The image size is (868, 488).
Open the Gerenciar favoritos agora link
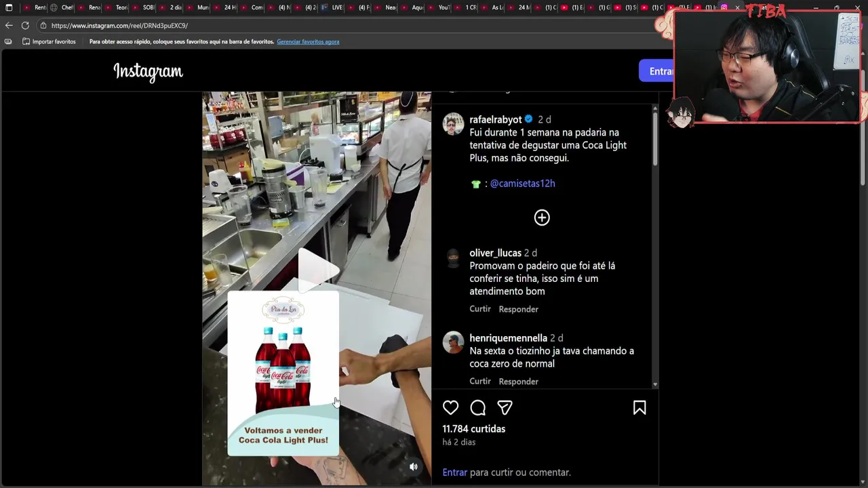308,41
